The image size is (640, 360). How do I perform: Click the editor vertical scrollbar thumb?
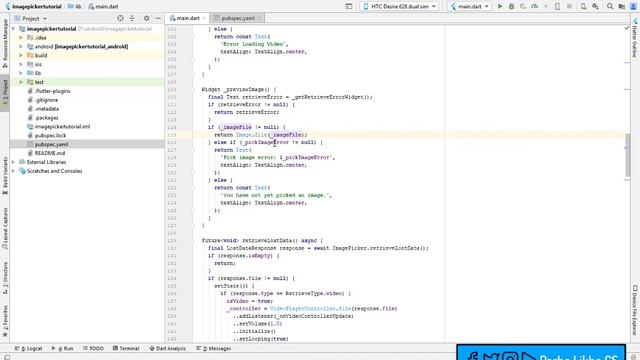pos(627,156)
